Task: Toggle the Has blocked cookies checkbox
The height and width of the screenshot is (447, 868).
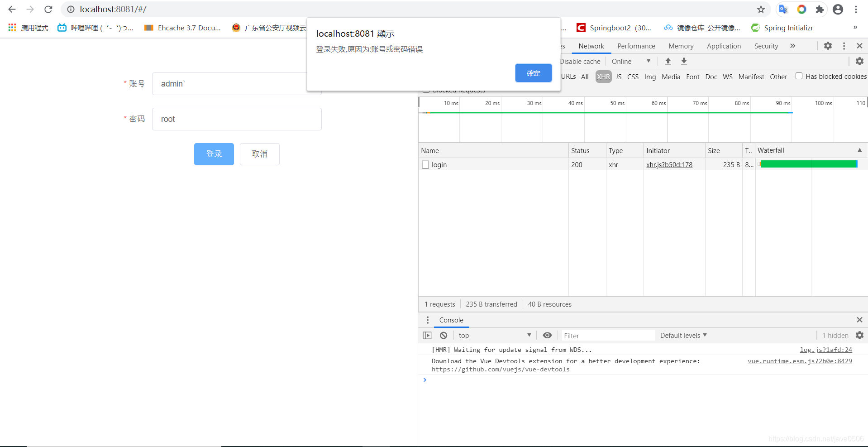Action: [x=799, y=76]
